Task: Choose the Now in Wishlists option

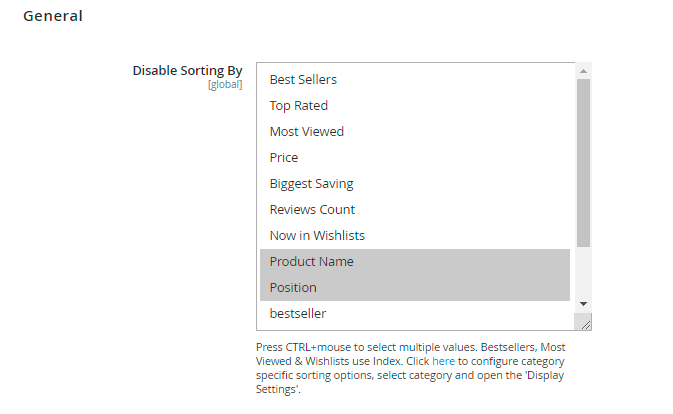Action: tap(317, 236)
